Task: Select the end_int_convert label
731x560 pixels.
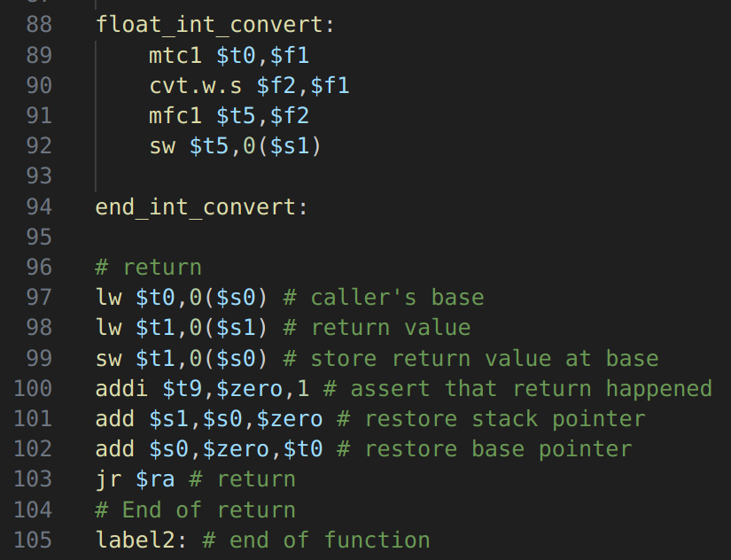Action: 201,207
